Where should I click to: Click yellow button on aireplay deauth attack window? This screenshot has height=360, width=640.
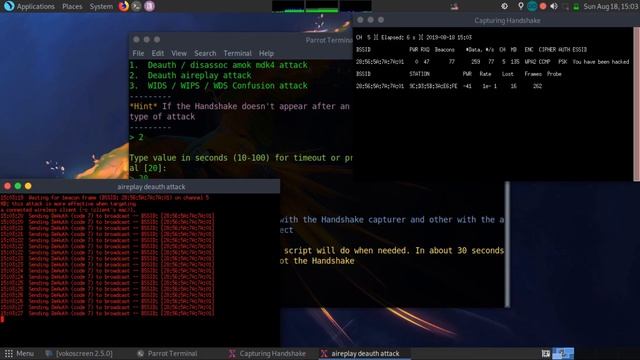(28, 186)
